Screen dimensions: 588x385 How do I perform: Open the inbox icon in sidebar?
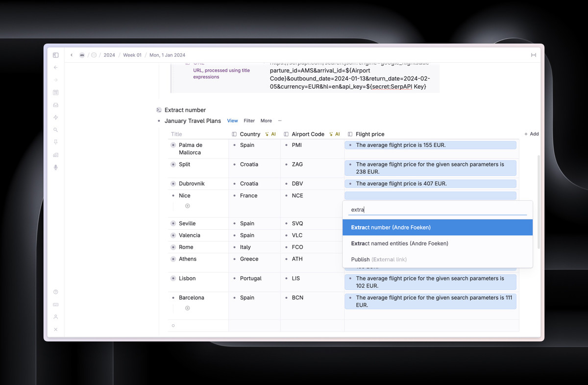coord(56,105)
